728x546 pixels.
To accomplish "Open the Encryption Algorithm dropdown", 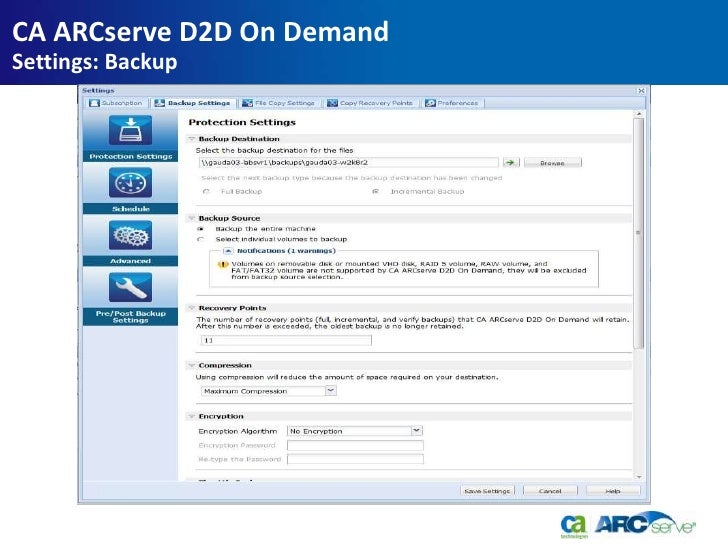I will click(x=416, y=431).
